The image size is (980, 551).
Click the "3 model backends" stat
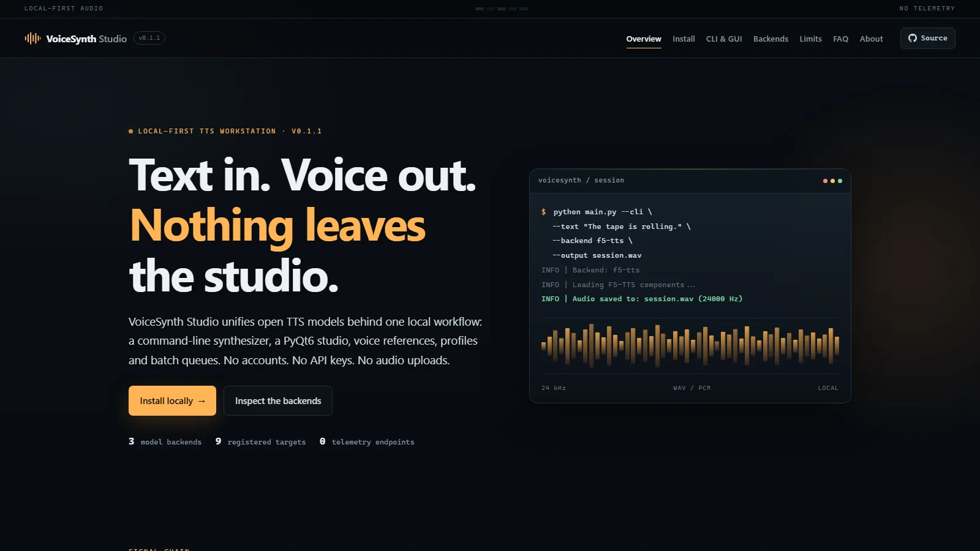pyautogui.click(x=165, y=441)
